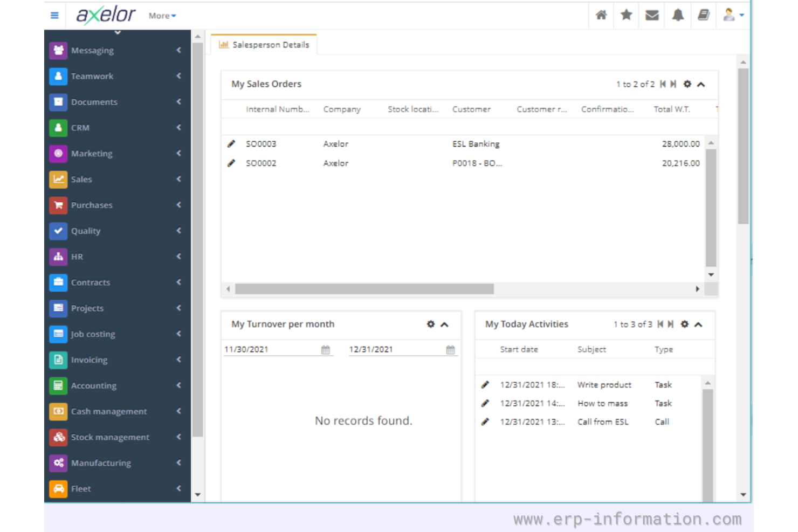Screen dimensions: 798x532
Task: Click the Manufacturing gears icon
Action: [x=58, y=463]
